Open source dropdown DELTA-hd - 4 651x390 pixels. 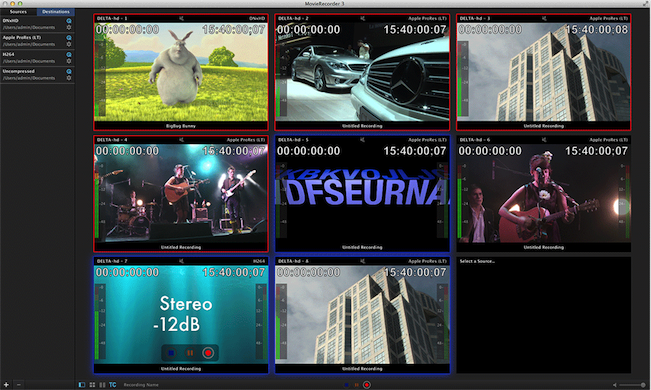pyautogui.click(x=112, y=140)
